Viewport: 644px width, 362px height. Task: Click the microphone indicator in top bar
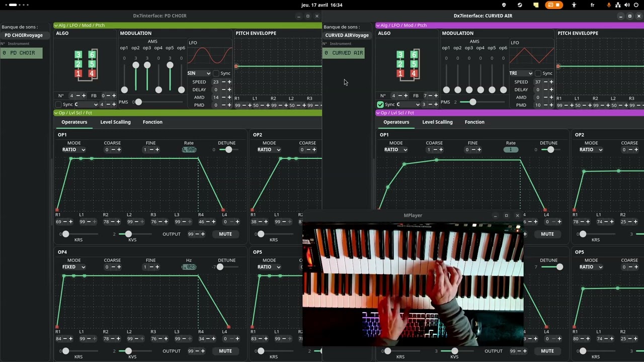[x=610, y=5]
